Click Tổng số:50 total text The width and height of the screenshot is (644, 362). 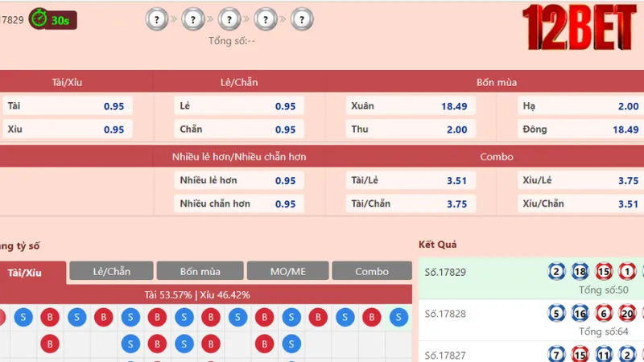603,290
